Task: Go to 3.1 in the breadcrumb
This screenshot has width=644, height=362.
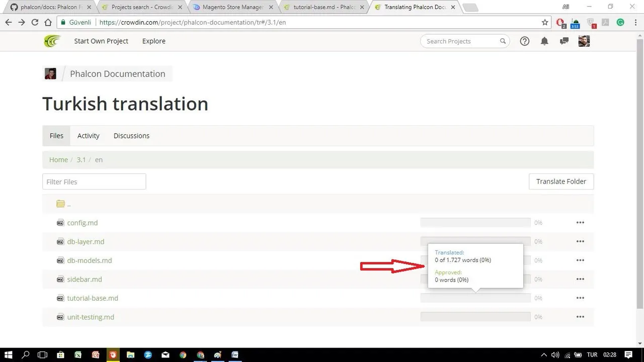Action: [81, 160]
